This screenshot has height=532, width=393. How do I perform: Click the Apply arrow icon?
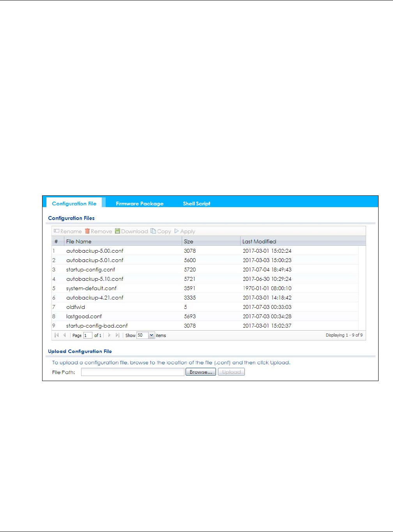[177, 231]
